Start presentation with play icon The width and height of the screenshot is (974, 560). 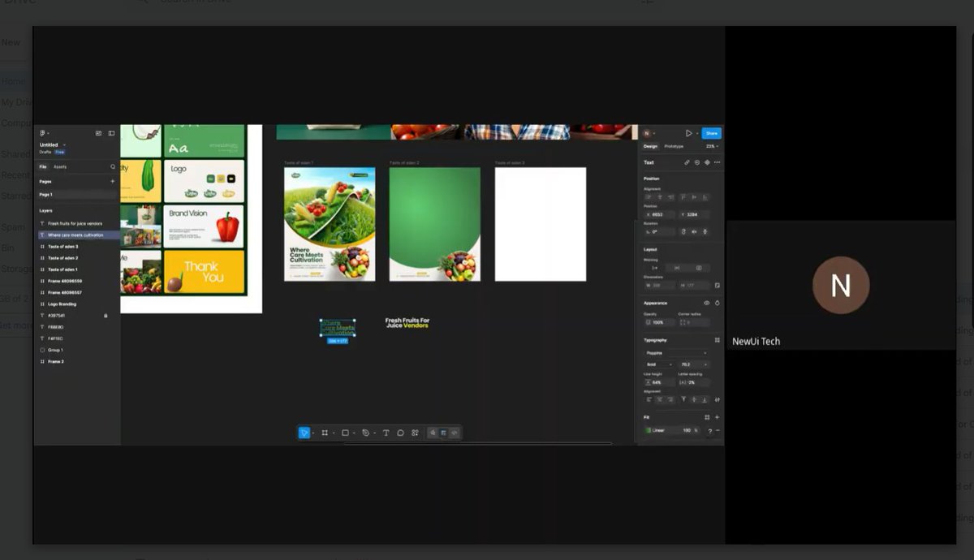tap(688, 133)
